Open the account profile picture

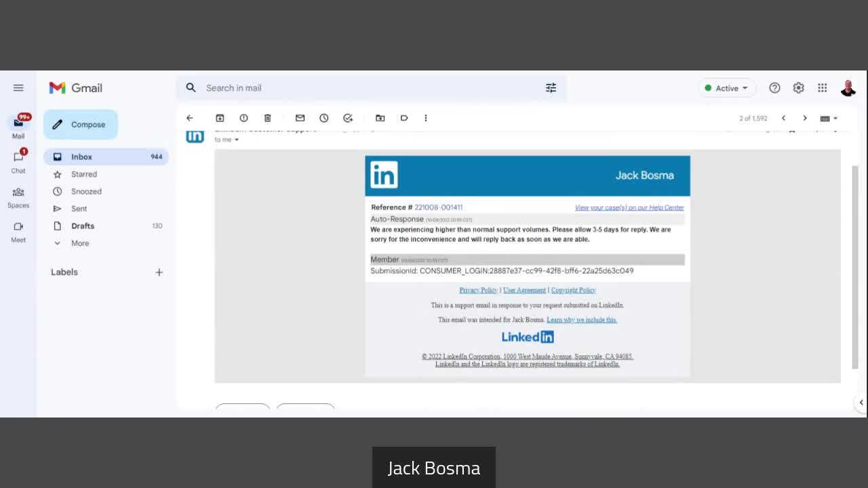(x=848, y=88)
